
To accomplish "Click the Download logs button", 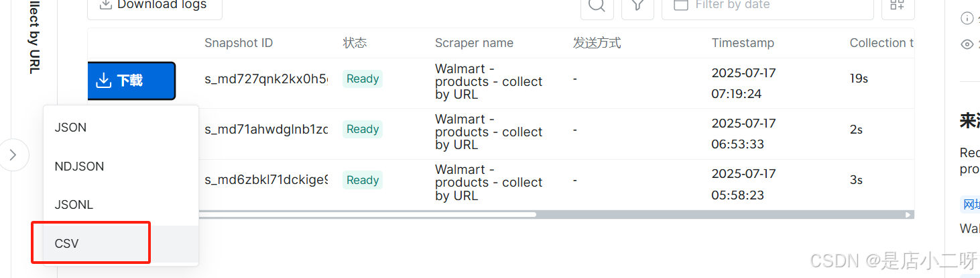I will 154,5.
